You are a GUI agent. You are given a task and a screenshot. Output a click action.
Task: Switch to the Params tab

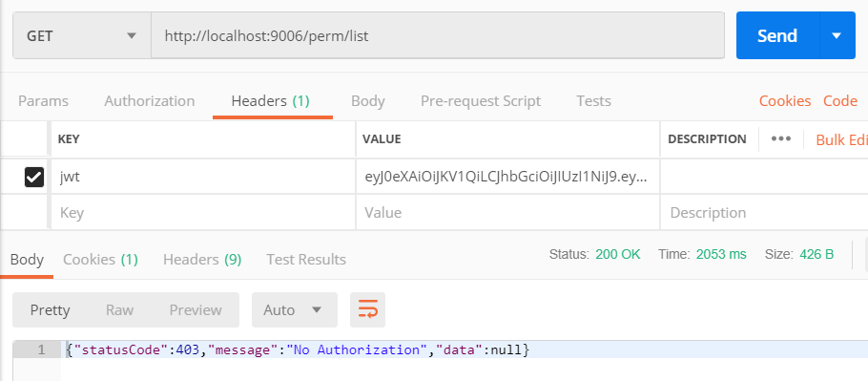tap(43, 101)
